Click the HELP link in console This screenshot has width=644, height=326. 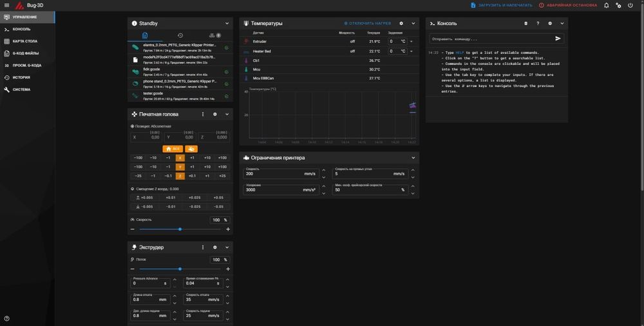tap(459, 53)
